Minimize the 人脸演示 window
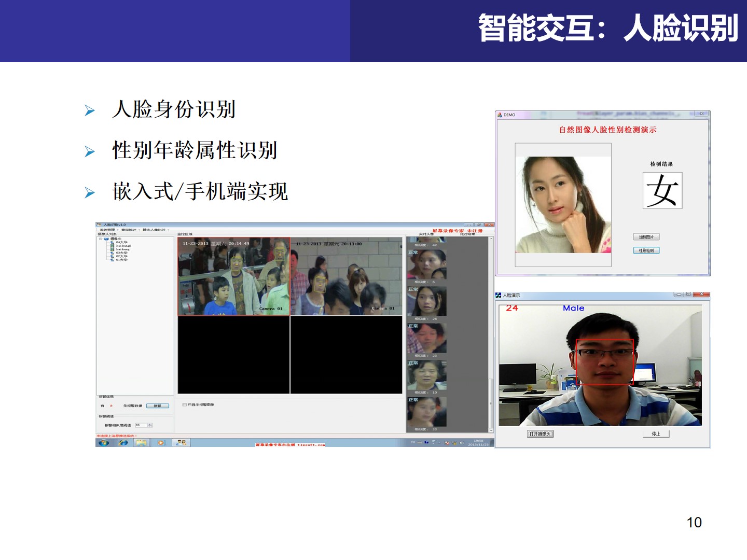This screenshot has width=747, height=560. click(679, 295)
